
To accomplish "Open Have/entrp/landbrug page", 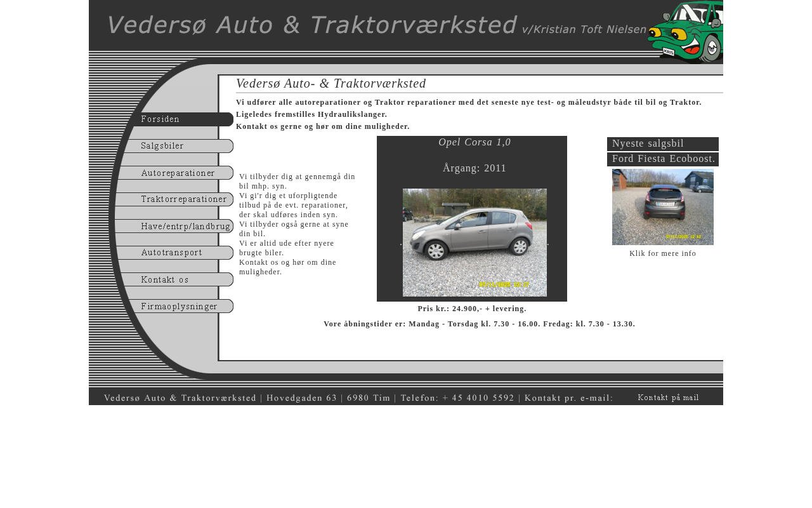I will [x=174, y=226].
